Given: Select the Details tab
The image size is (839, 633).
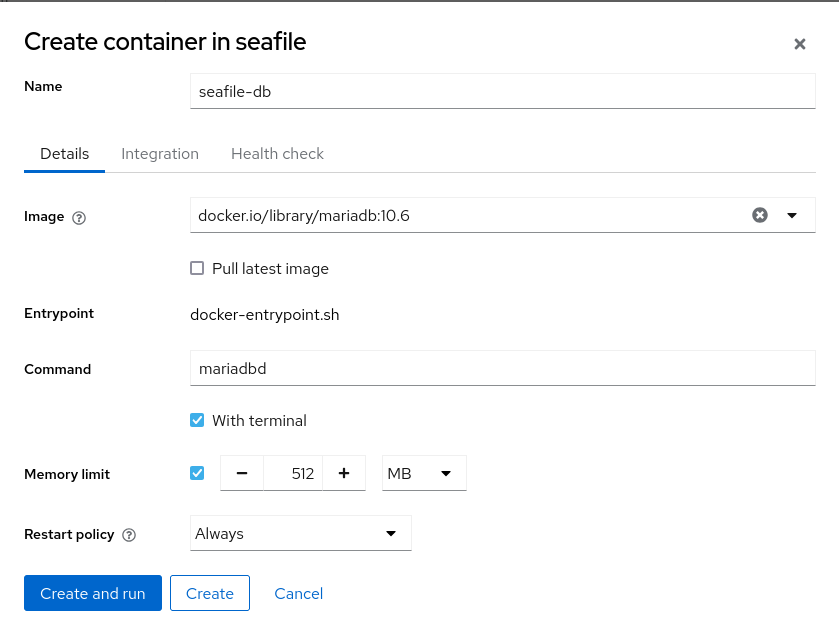Looking at the screenshot, I should pyautogui.click(x=65, y=154).
